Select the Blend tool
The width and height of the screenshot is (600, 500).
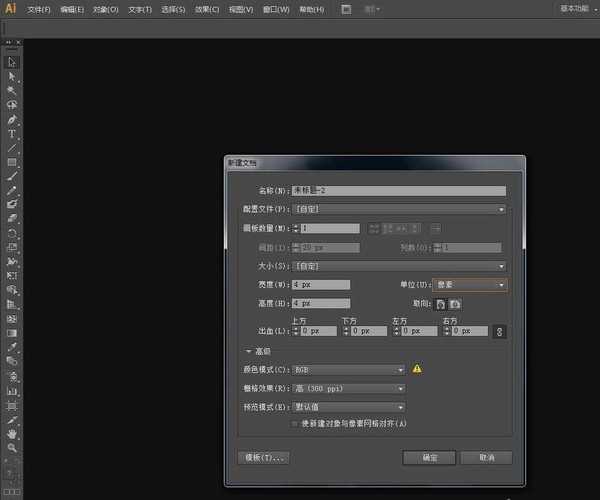point(12,362)
